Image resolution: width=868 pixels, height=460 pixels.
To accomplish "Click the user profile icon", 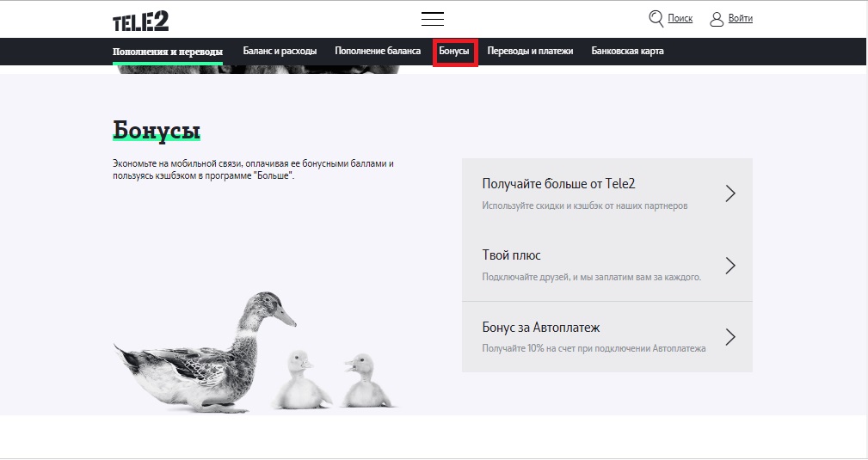I will pos(717,19).
